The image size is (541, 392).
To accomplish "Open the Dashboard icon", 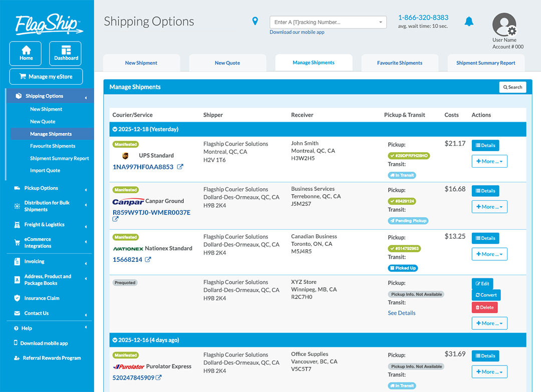I will pyautogui.click(x=65, y=50).
